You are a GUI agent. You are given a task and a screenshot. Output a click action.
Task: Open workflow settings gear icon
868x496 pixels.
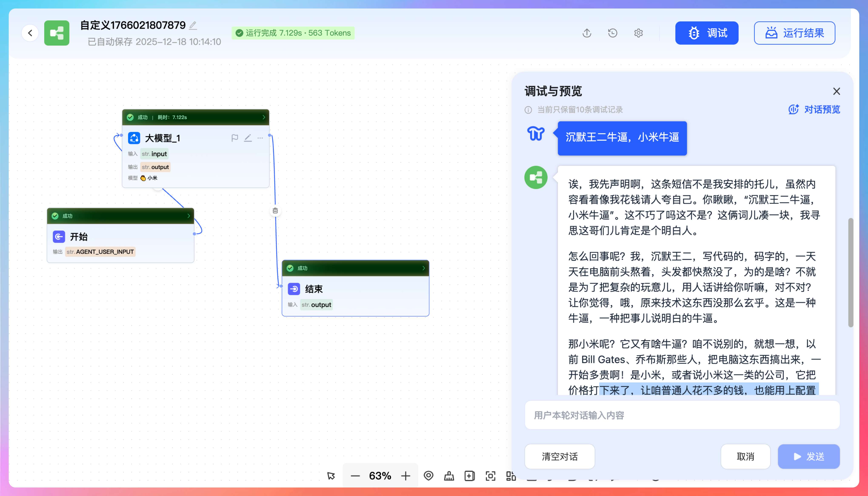638,33
